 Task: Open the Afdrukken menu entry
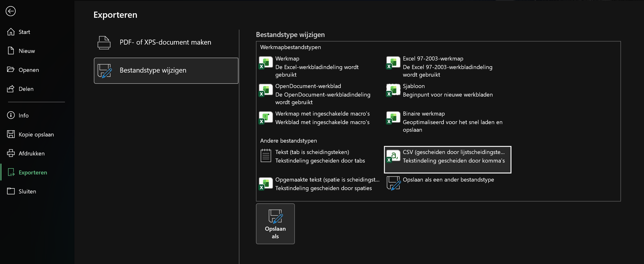click(x=37, y=153)
